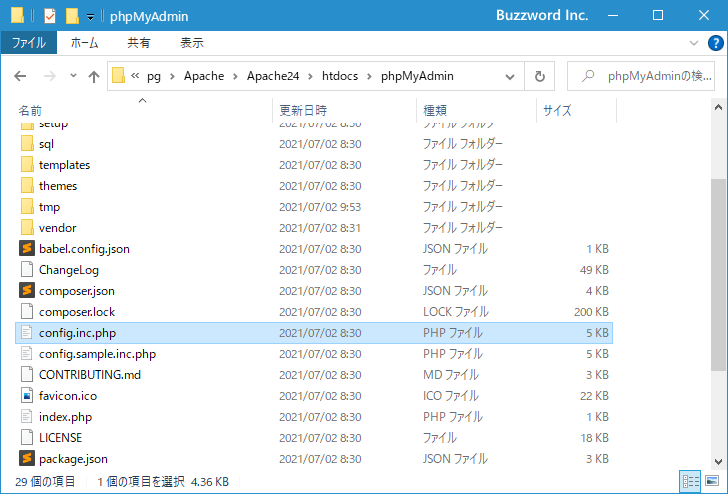The height and width of the screenshot is (494, 728).
Task: Click the phpMyAdminの検索 search box
Action: tap(641, 76)
